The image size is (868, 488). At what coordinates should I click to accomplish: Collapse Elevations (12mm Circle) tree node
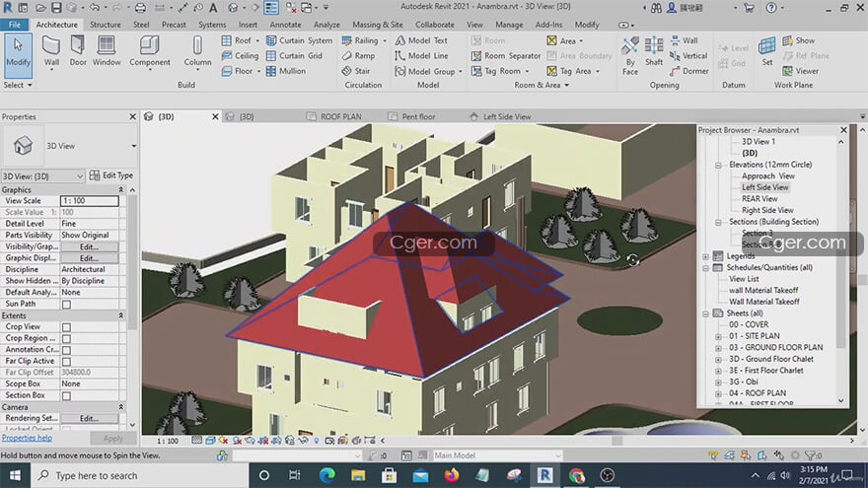point(718,165)
